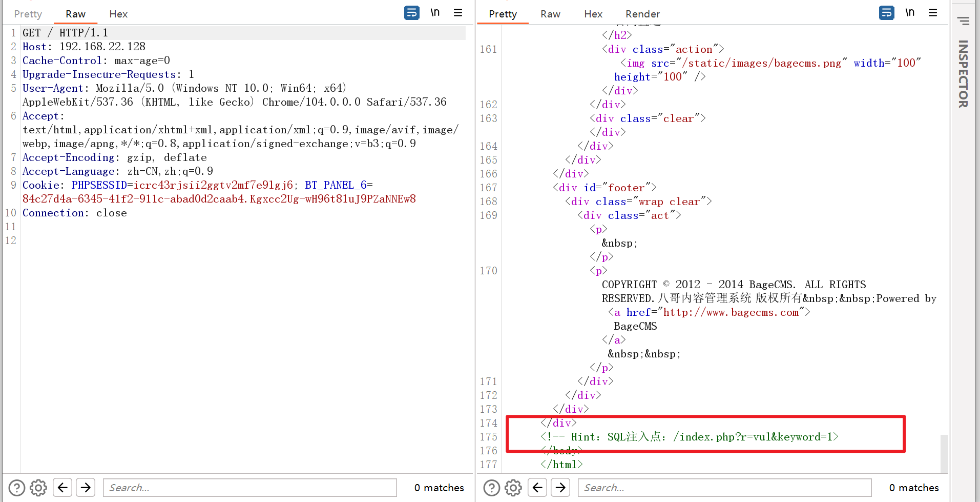Switch request pane to Pretty tab

pyautogui.click(x=28, y=14)
